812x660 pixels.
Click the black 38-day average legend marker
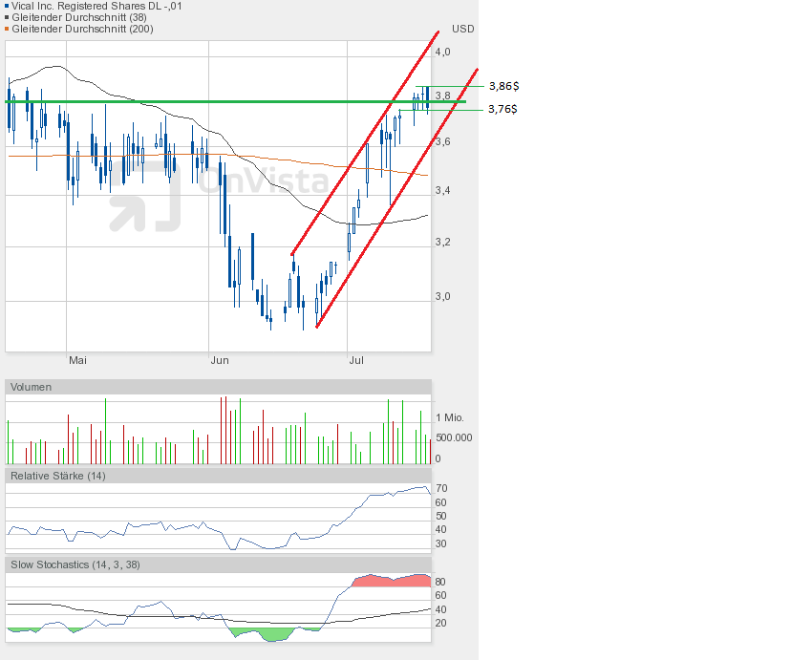[6, 18]
